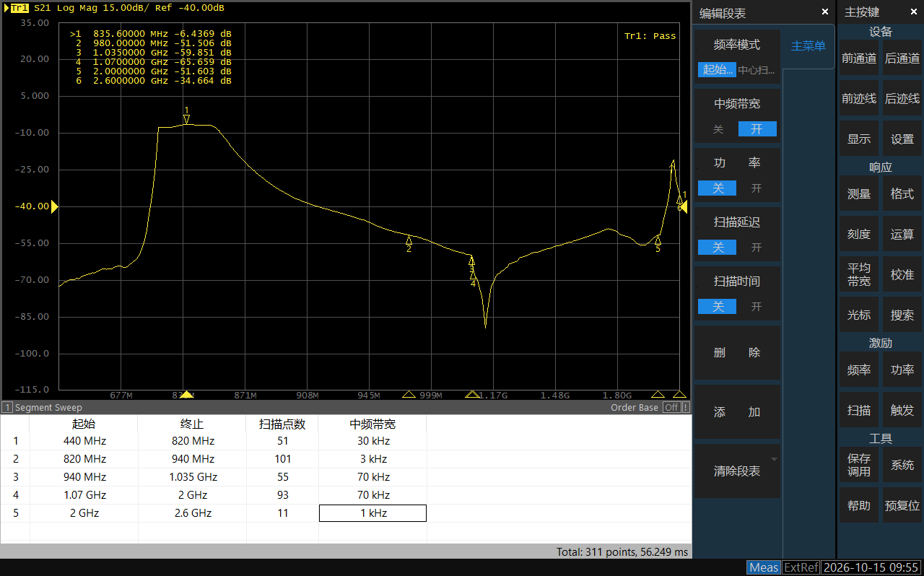Set 功率 to 开

click(x=757, y=188)
